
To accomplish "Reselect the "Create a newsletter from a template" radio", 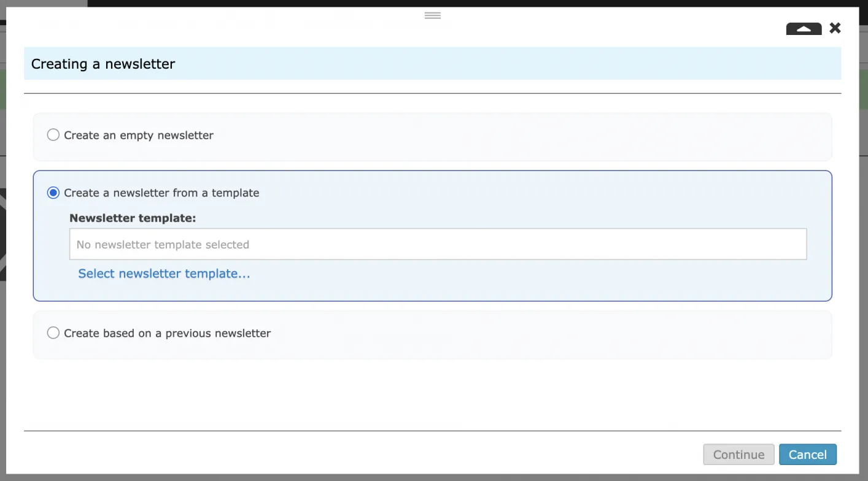I will [53, 192].
